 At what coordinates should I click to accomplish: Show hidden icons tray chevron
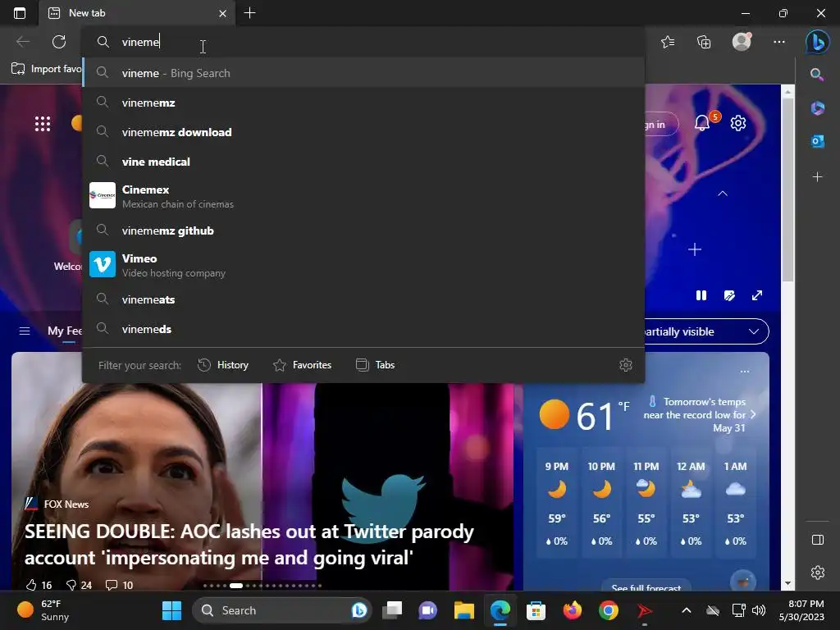pos(686,610)
